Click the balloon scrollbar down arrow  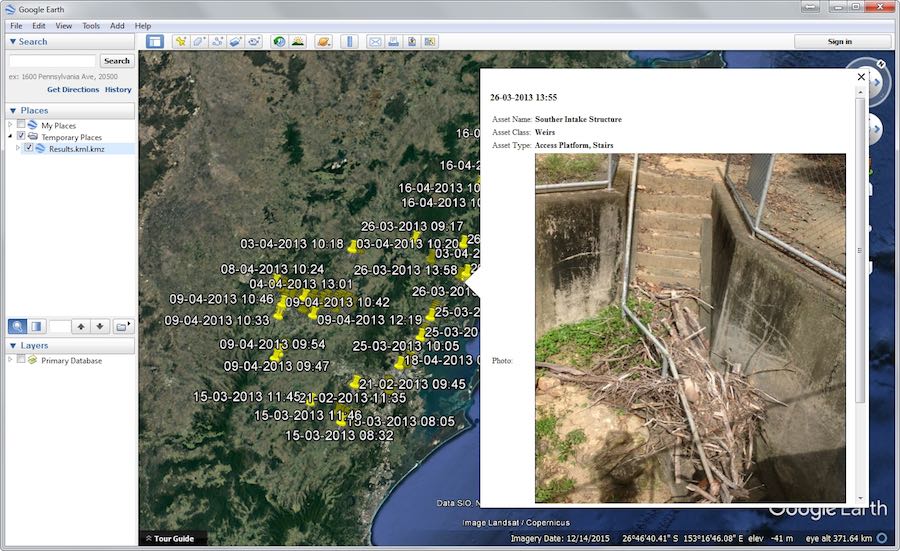pyautogui.click(x=860, y=498)
